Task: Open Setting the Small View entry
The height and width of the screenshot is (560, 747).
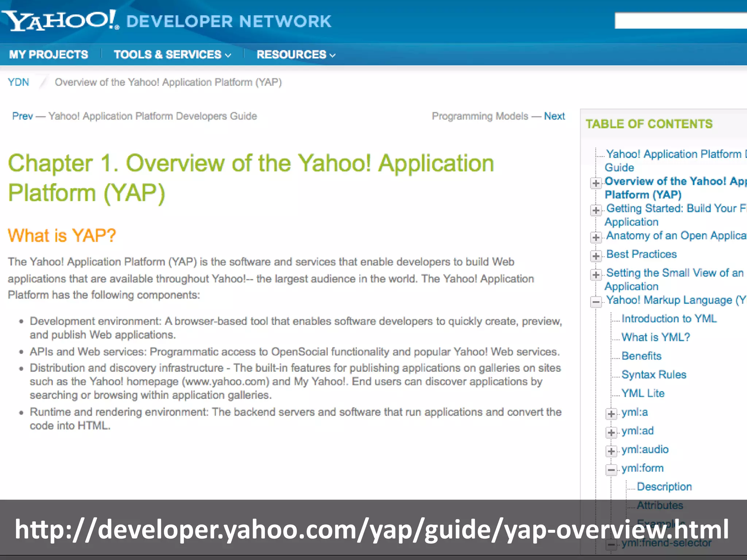Action: pyautogui.click(x=674, y=279)
